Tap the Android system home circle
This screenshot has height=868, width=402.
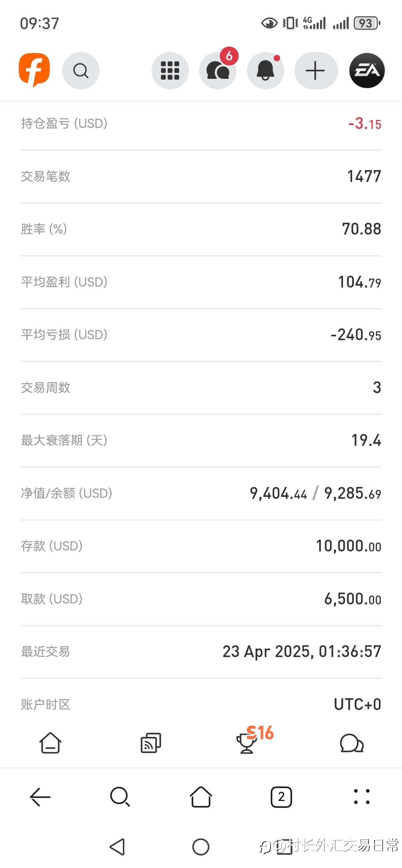point(201,847)
